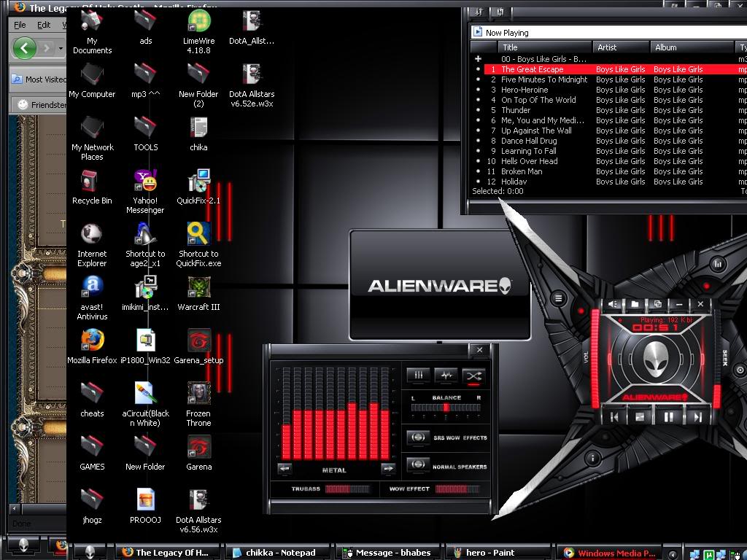
Task: Expand album entry '00 - Boys Like Girls'
Action: tap(478, 59)
